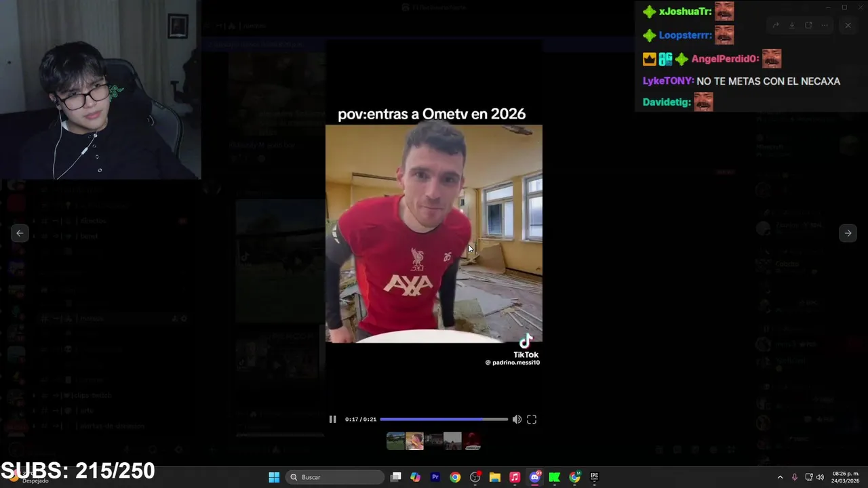Click the video time 0:17 / 0:21 text
Screen dimensions: 868x488
point(360,420)
